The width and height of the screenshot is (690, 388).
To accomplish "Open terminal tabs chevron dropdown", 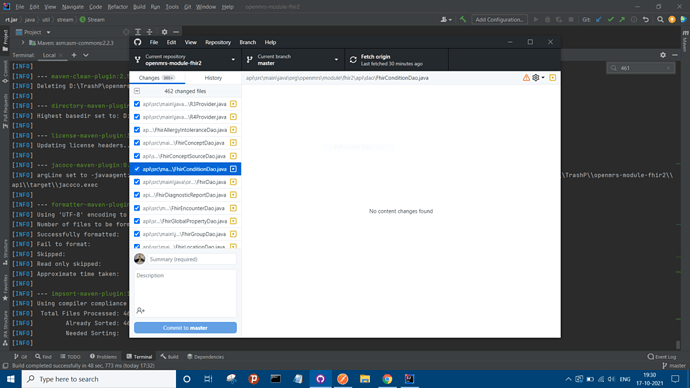I will (x=86, y=55).
